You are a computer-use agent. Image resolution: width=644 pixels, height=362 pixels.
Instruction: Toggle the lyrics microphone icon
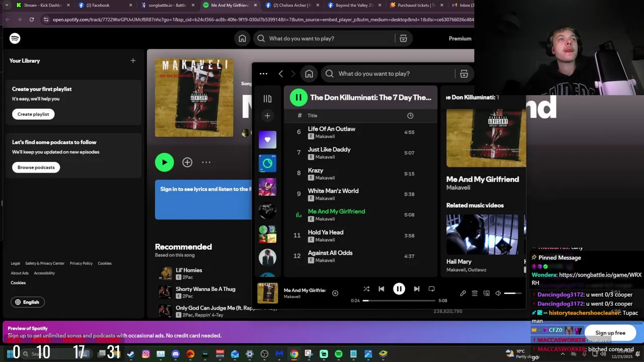463,293
